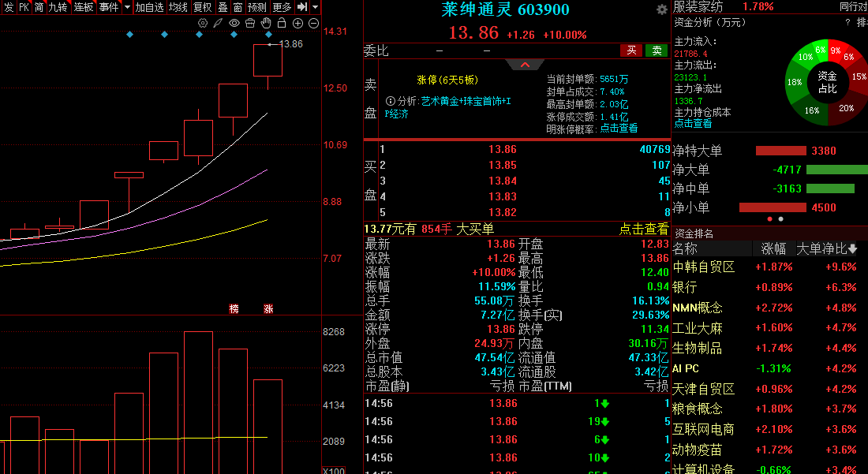The height and width of the screenshot is (474, 868).
Task: Zoom out using the minus icon
Action: (x=312, y=23)
